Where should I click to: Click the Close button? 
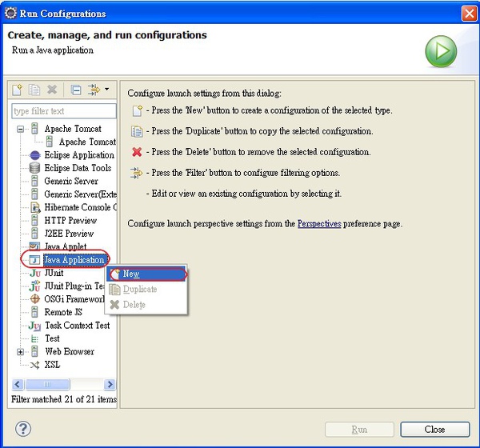pyautogui.click(x=435, y=430)
